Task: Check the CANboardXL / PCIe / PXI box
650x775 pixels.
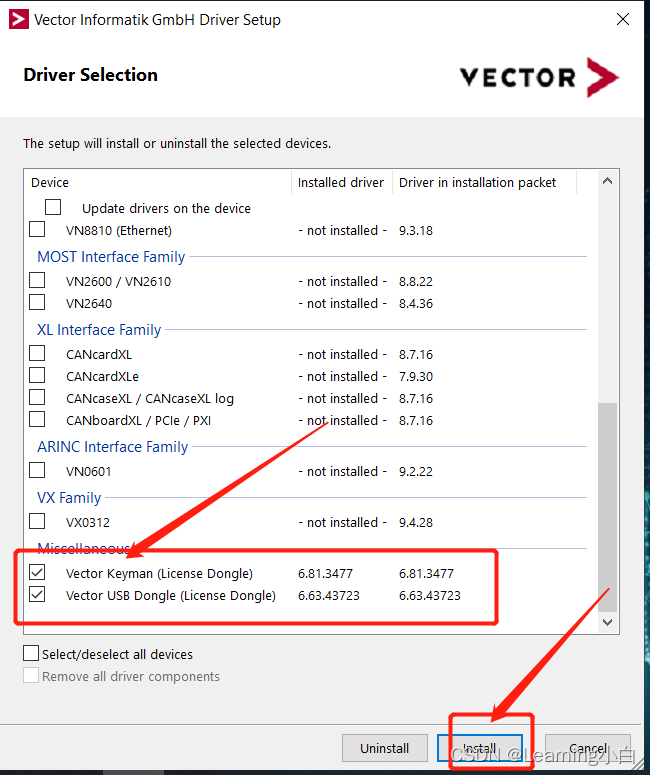Action: point(37,419)
